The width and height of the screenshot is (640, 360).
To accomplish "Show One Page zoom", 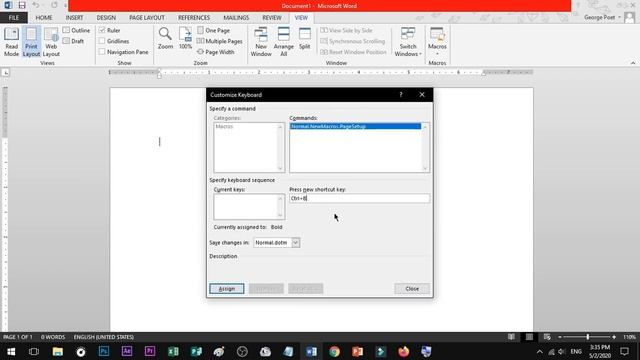I will (213, 30).
